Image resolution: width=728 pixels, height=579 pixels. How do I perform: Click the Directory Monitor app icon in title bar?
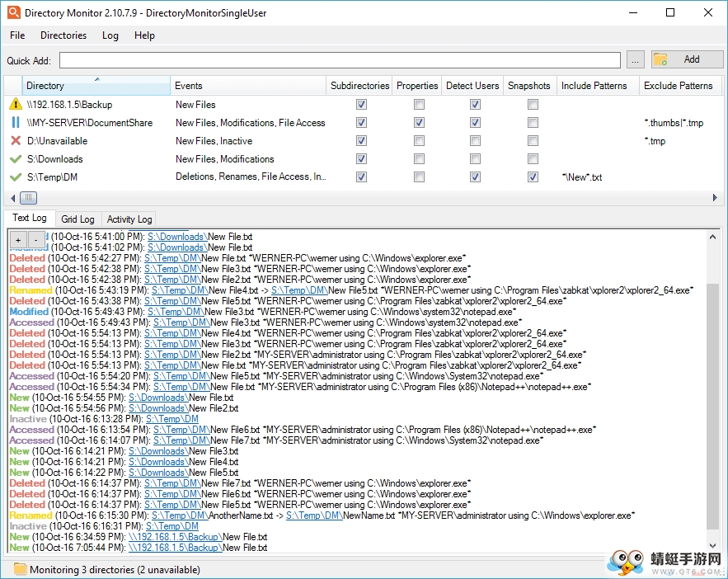pos(13,12)
